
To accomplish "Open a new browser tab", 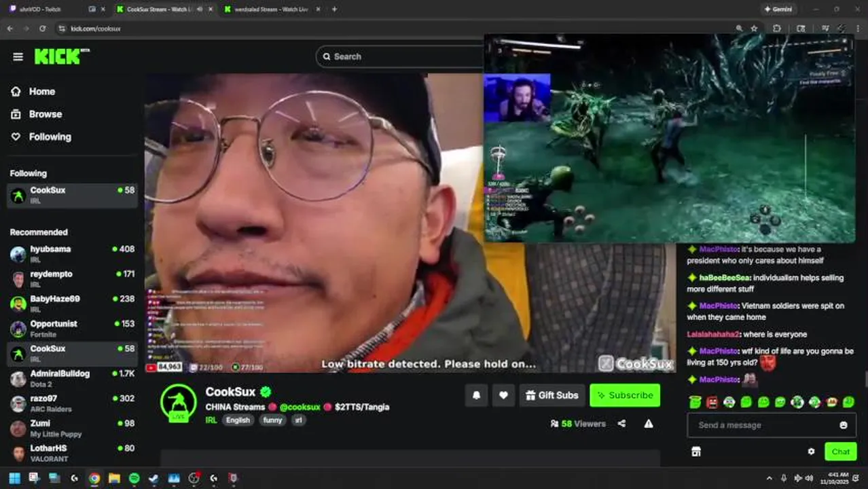I will coord(334,10).
